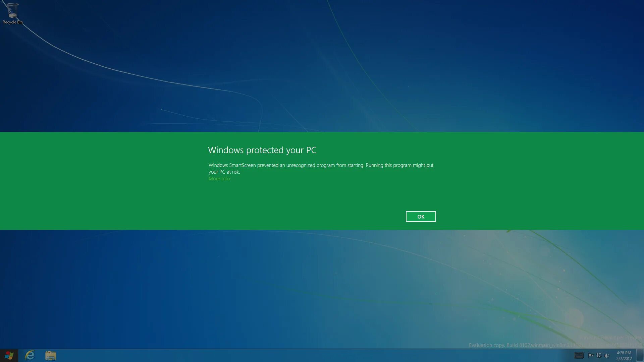This screenshot has height=362, width=644.
Task: Click the SmartScreen warning message text
Action: click(x=321, y=165)
